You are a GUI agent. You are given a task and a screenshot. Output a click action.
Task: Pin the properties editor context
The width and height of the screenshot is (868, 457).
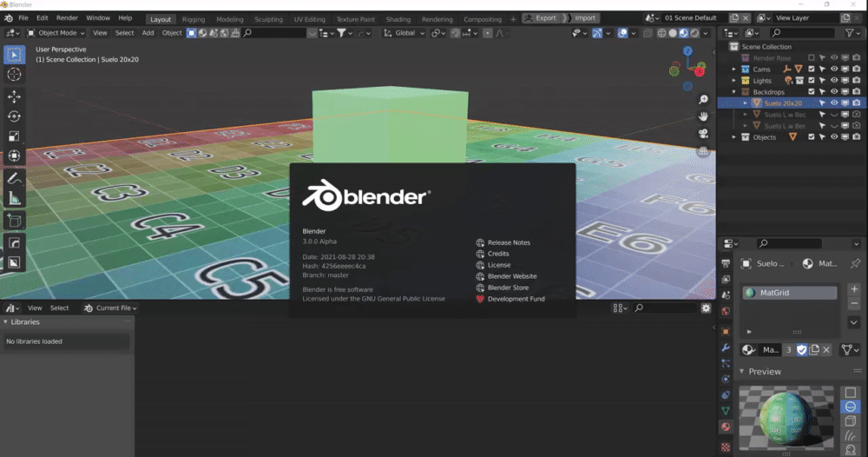point(856,263)
